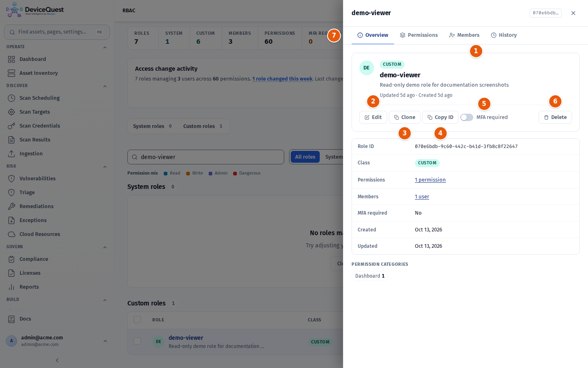Switch to the Permissions tab

pos(419,35)
